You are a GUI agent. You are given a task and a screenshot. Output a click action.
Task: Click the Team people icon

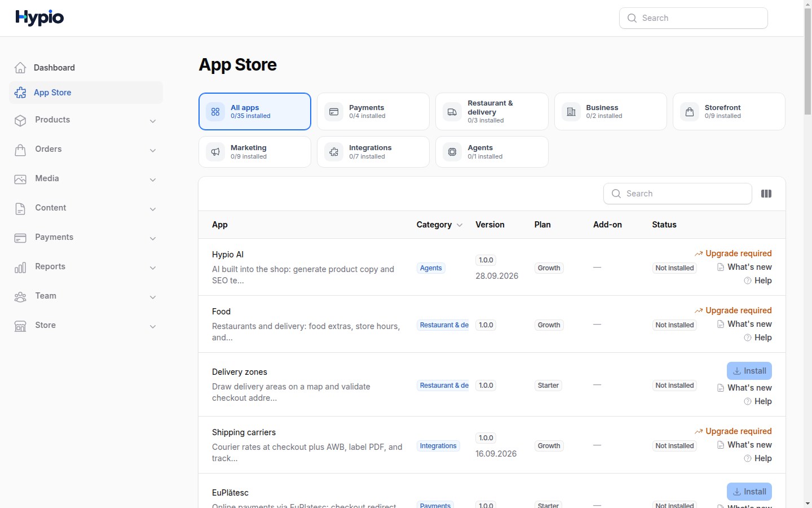[x=20, y=296]
